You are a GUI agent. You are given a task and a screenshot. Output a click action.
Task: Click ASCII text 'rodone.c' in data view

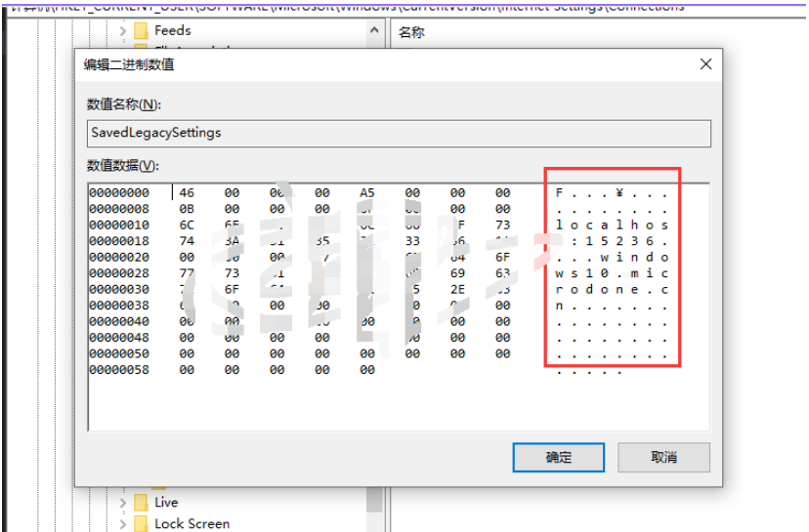tap(612, 290)
